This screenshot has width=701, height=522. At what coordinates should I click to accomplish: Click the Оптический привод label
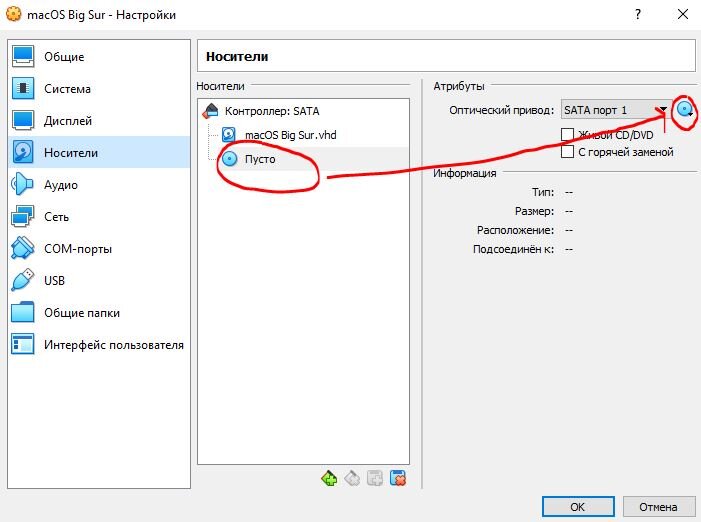502,110
